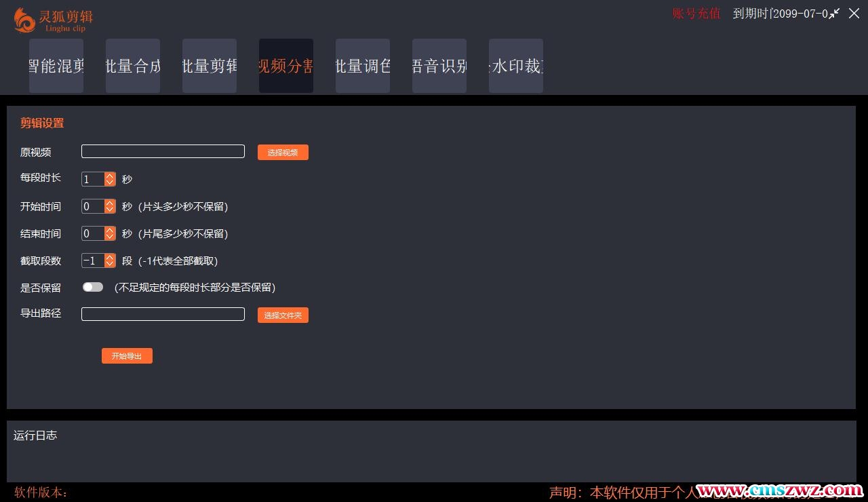The image size is (868, 502).
Task: Open the 智能混剪 tab
Action: tap(56, 66)
